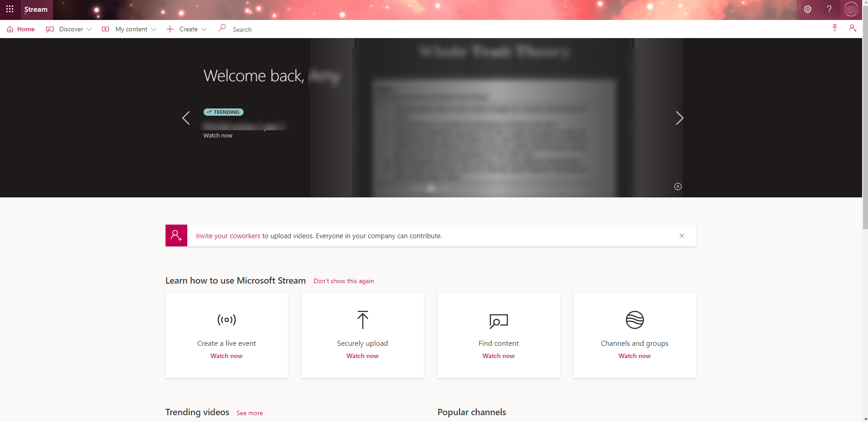Pause the spotlight carousel
Image resolution: width=868 pixels, height=422 pixels.
coord(678,186)
